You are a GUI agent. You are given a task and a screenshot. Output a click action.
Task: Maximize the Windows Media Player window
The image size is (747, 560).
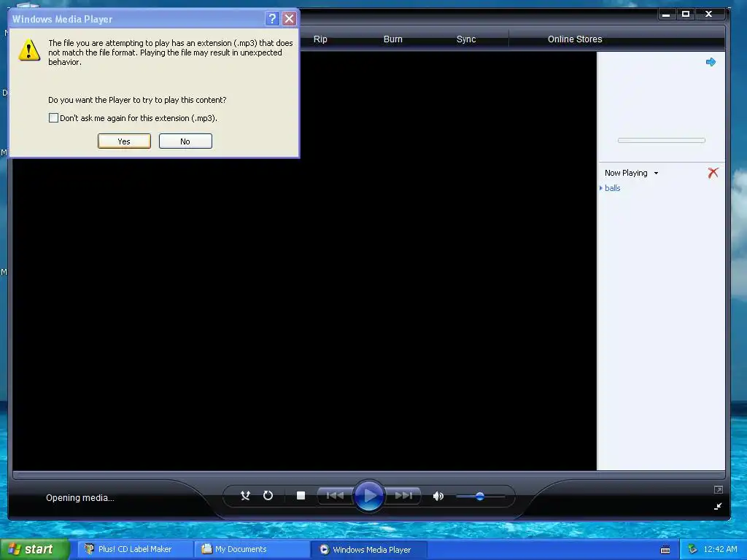tap(686, 15)
